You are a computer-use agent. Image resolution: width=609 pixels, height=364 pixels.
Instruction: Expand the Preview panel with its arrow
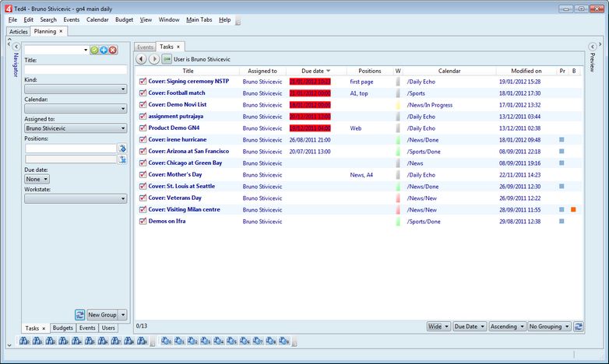pos(592,47)
